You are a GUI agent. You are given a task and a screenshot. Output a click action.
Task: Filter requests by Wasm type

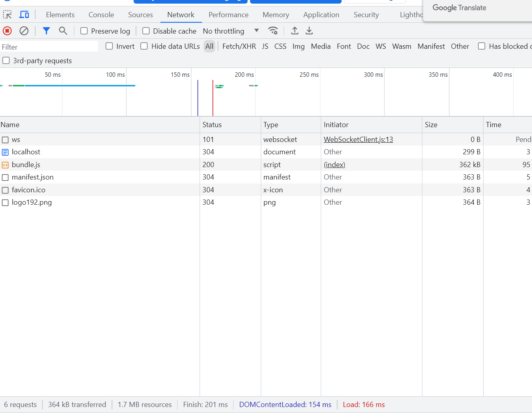[402, 46]
